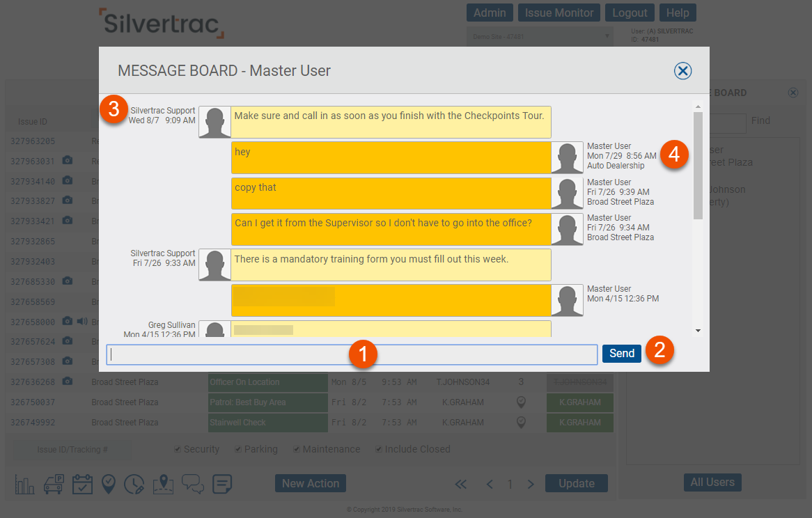
Task: Open the map with pin icon
Action: [x=163, y=485]
